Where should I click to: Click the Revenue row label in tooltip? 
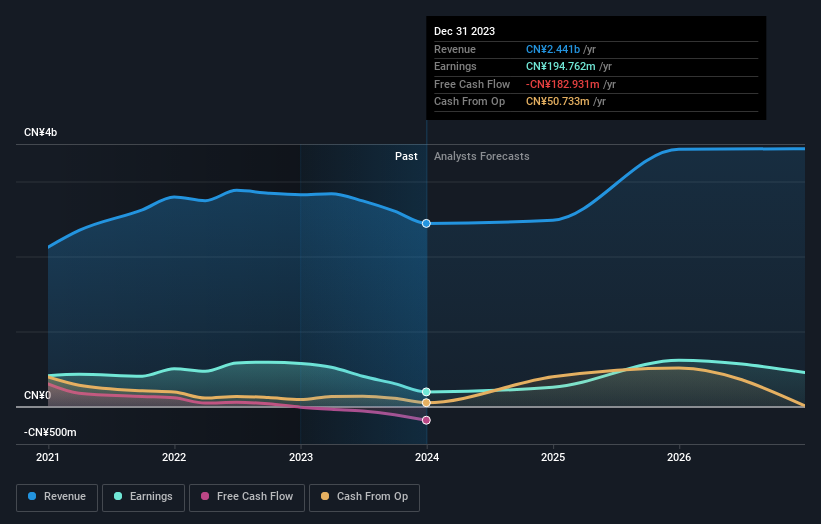point(454,49)
